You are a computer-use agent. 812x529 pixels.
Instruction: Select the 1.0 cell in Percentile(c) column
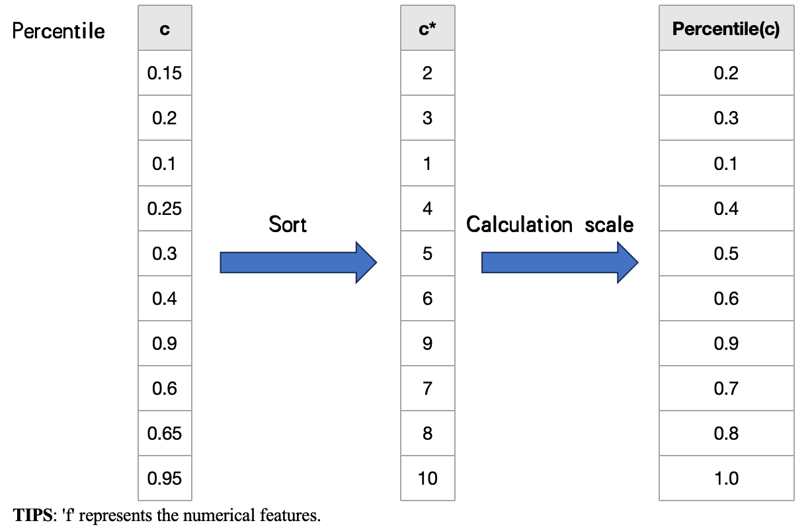point(726,478)
